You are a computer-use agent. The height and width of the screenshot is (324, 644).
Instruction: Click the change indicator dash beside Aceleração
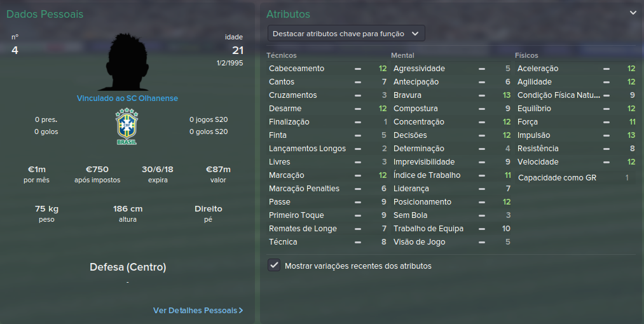click(606, 69)
